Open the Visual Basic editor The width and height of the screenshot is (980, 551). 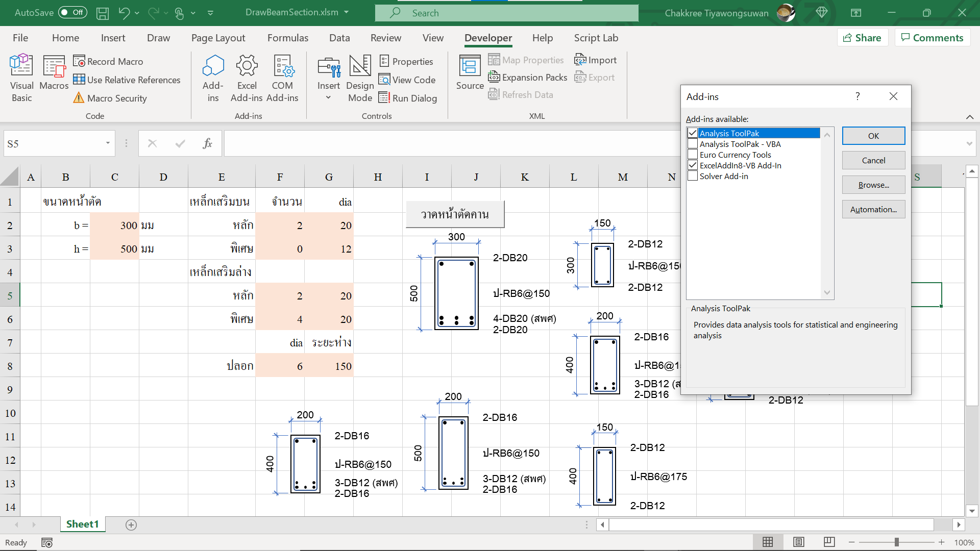click(x=21, y=78)
